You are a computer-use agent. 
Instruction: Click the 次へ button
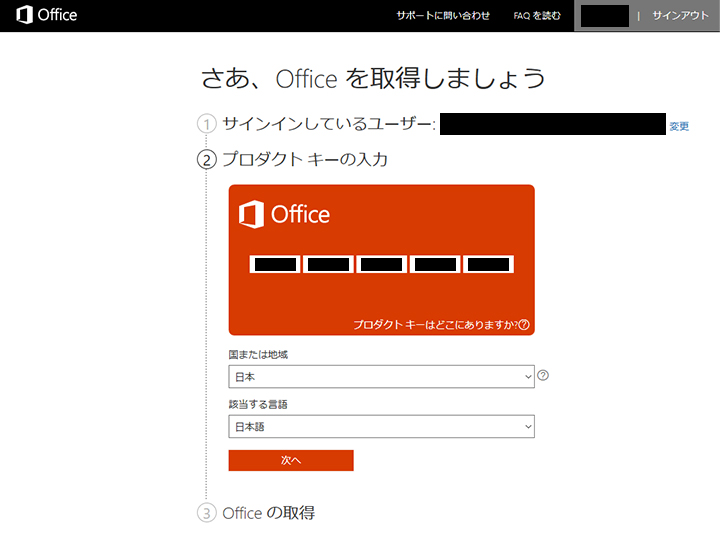291,460
